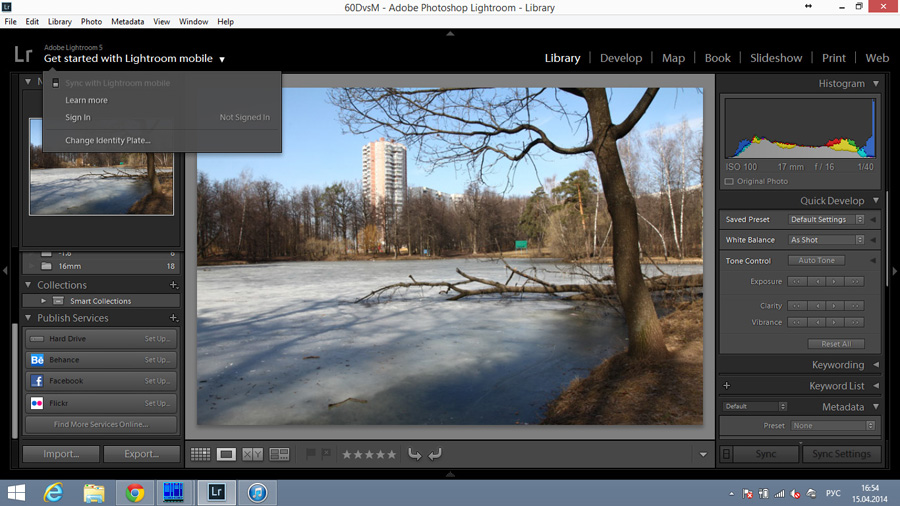Set the rejected flag icon

(326, 454)
